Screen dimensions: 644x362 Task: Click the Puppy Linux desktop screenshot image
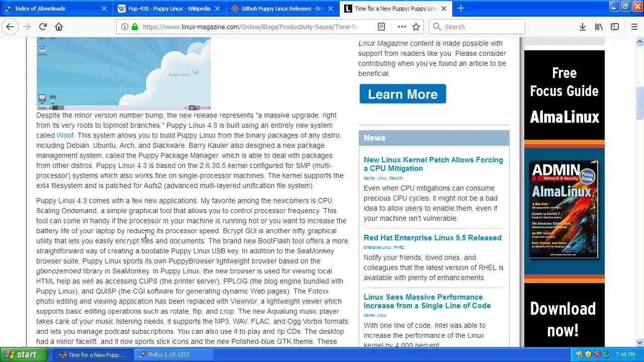(124, 73)
